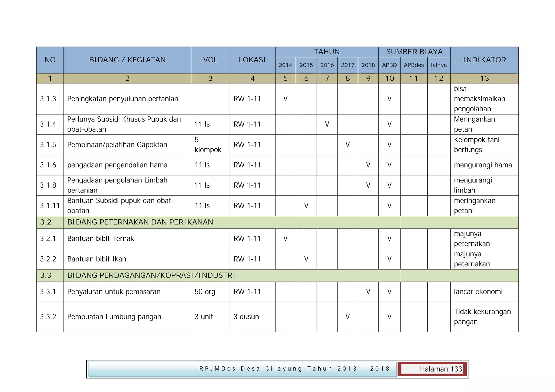Click the Peningkatan penyuluhan pertanian activity cell
Screen dimensions: 555x392
pyautogui.click(x=123, y=99)
